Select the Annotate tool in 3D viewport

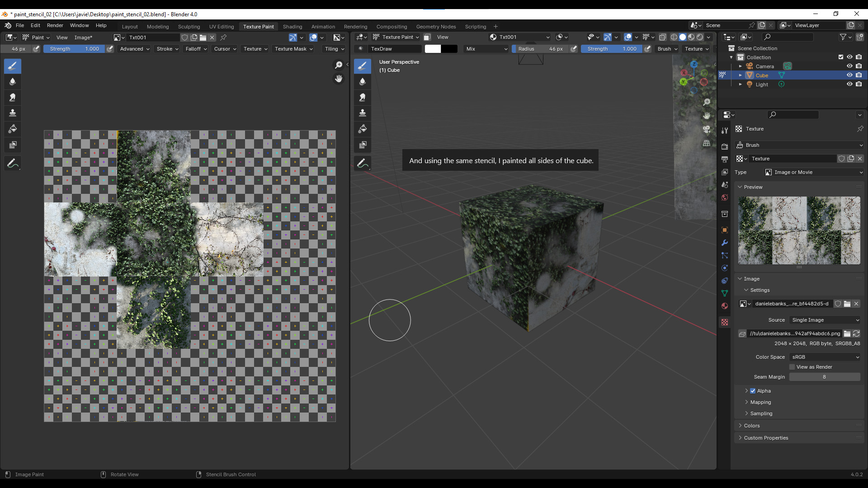[363, 164]
